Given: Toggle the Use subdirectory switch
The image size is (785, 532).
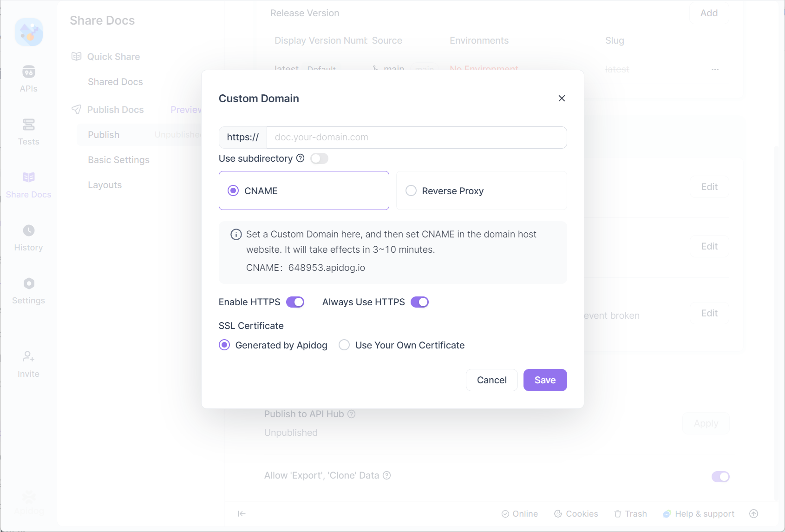Looking at the screenshot, I should (x=320, y=158).
